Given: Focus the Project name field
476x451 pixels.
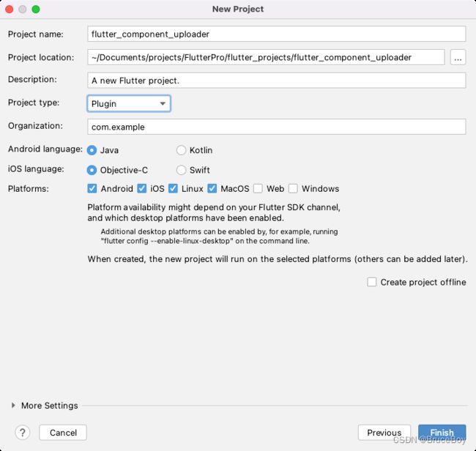Looking at the screenshot, I should tap(277, 34).
